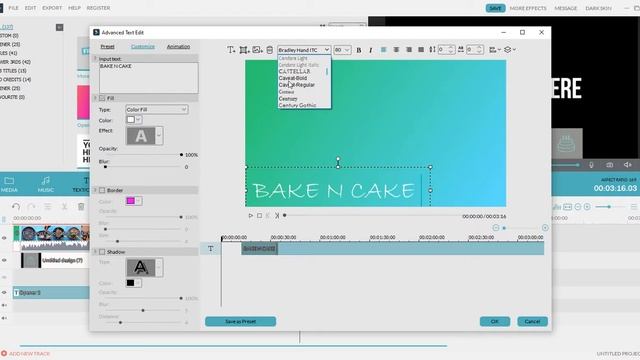Open the File menu

point(13,8)
